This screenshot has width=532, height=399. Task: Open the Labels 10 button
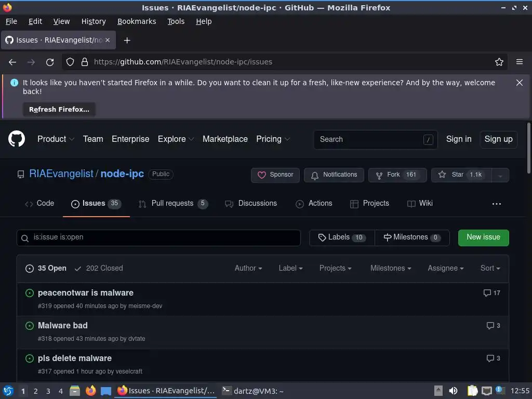click(342, 237)
